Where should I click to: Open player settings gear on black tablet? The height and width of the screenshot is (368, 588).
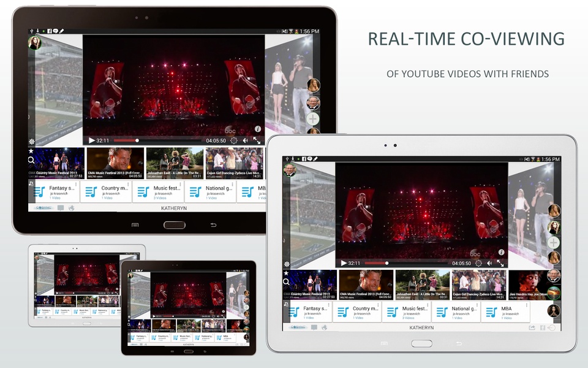coord(233,140)
